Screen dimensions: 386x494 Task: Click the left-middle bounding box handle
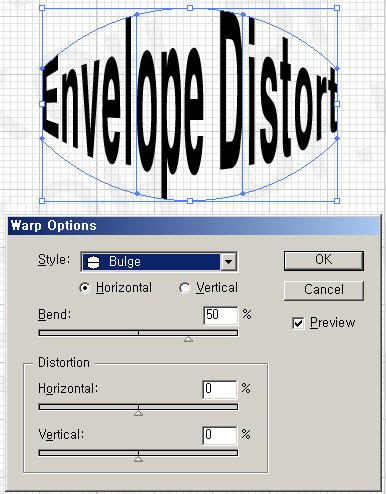tap(42, 104)
